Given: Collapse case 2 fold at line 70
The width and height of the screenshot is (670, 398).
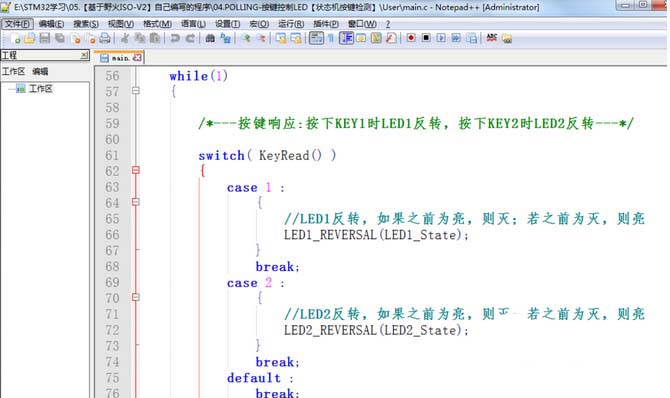Looking at the screenshot, I should pos(135,297).
